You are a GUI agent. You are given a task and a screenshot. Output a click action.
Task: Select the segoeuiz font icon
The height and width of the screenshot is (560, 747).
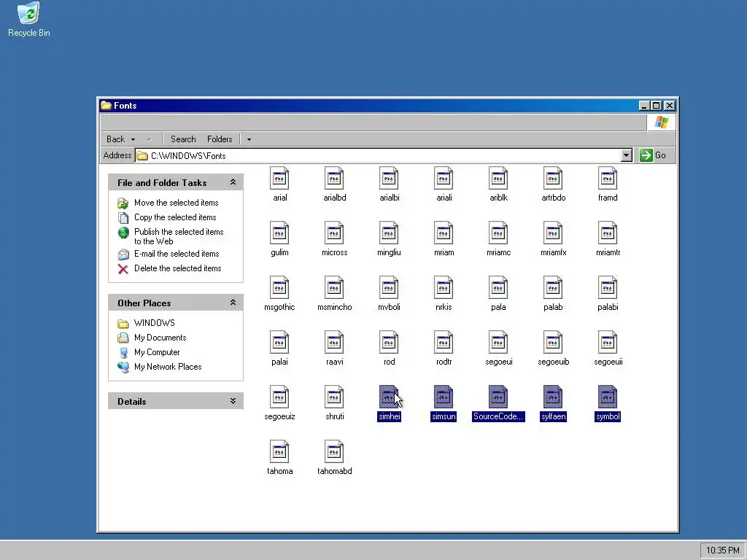(279, 397)
